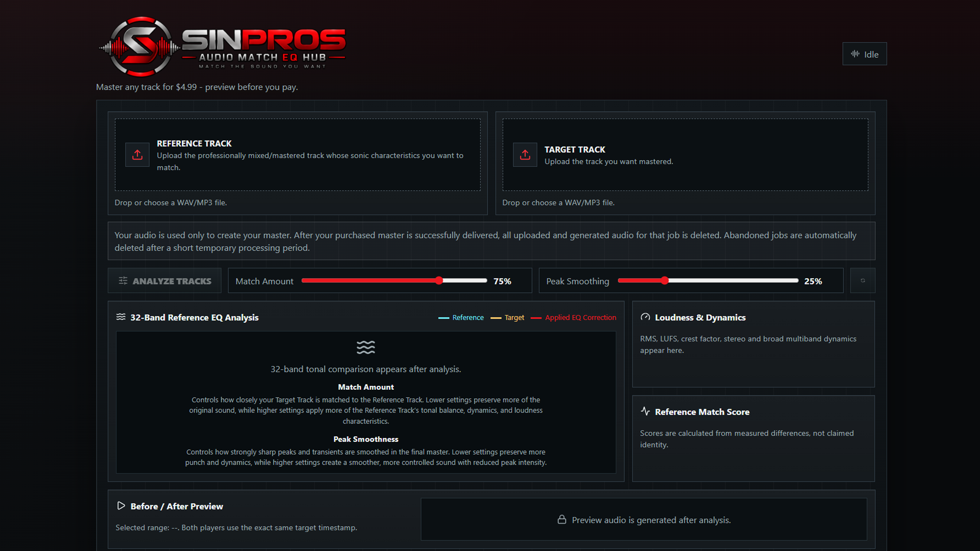Click '32-band tonal comparison appears after analysis' text
Screen dimensions: 980x551
pos(366,369)
